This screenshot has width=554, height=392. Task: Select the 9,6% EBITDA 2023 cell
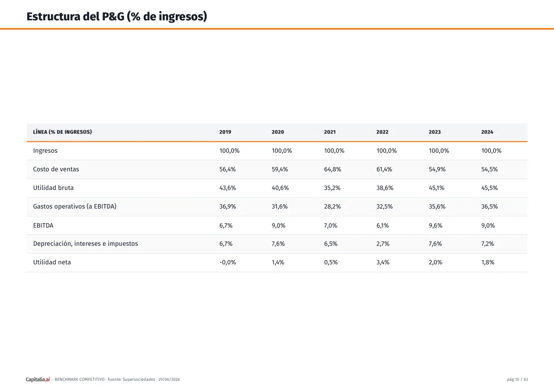[435, 225]
